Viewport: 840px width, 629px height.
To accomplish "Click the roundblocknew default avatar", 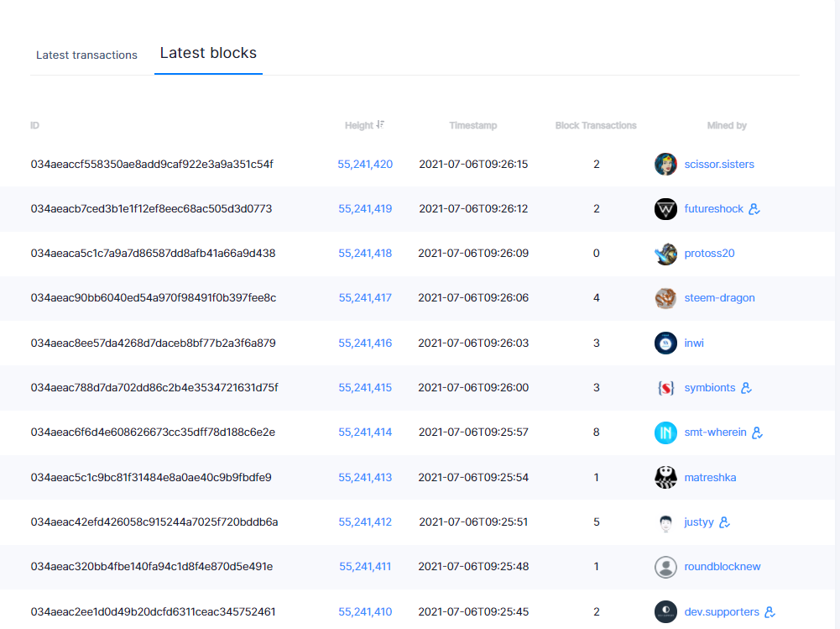I will (665, 567).
